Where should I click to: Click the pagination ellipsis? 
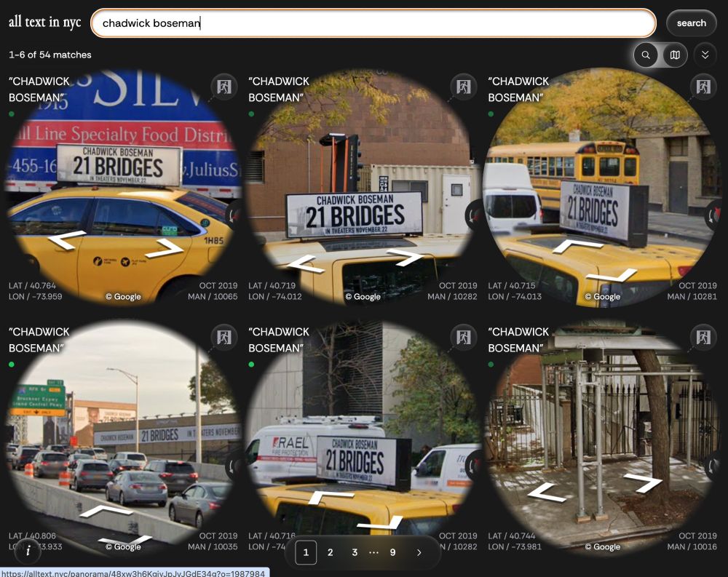[373, 552]
